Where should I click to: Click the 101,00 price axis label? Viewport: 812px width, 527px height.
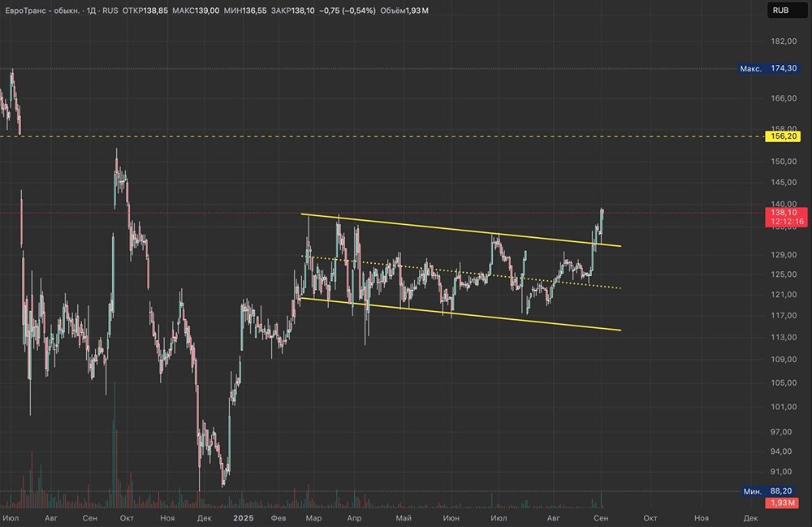[x=784, y=407]
